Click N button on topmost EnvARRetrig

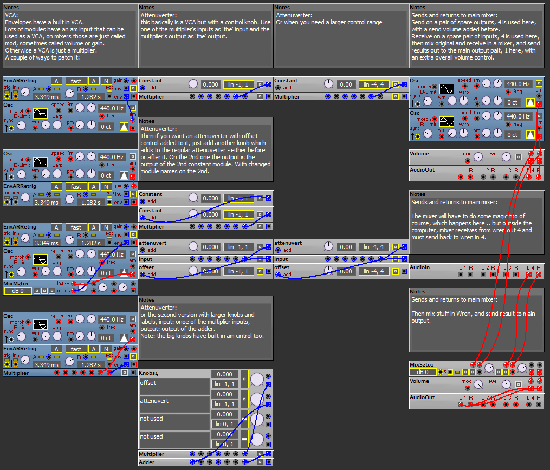107,81
